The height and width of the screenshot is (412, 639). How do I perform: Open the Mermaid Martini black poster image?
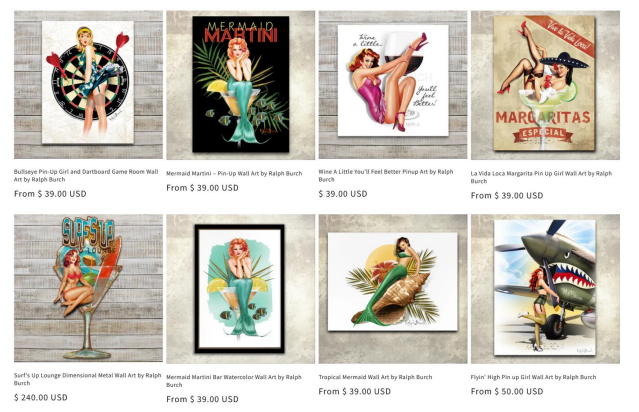point(240,85)
